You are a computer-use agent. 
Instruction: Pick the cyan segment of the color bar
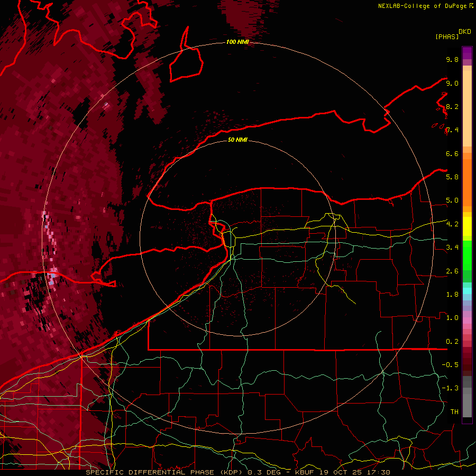pos(467,290)
